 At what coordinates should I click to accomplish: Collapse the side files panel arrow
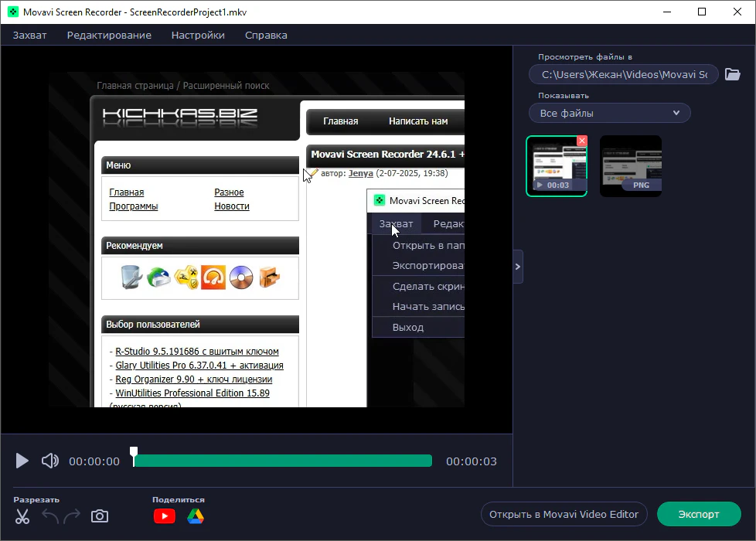click(x=518, y=267)
